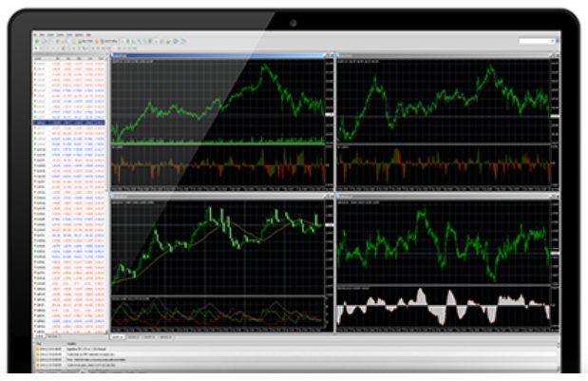Viewport: 588px width, 381px height.
Task: Activate the chart with yellow moving average line
Action: click(222, 264)
